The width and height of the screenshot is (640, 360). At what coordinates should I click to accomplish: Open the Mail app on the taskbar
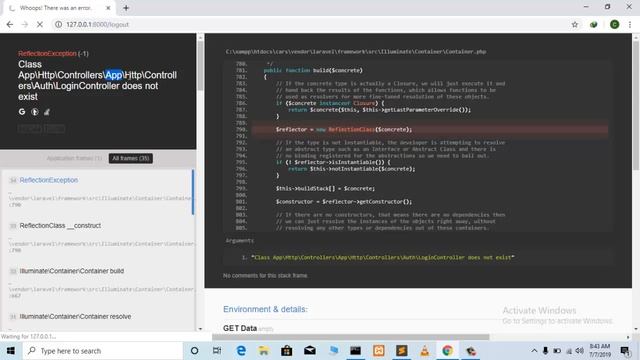coord(309,351)
